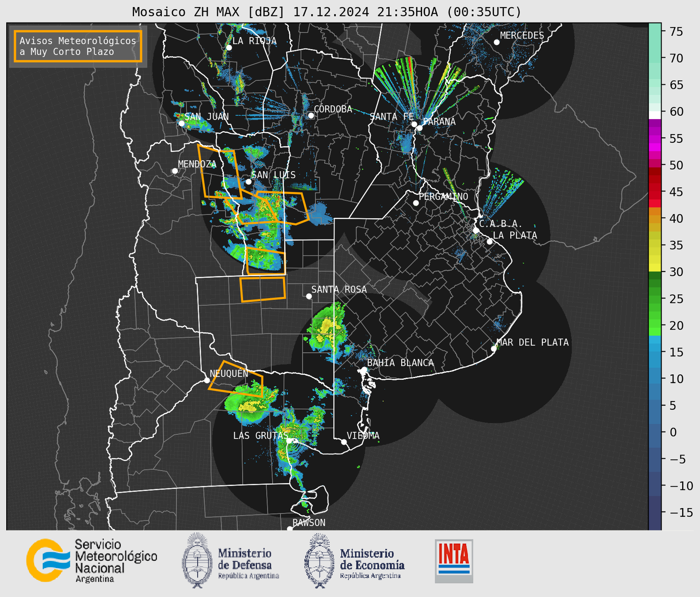Click the SANTA FE city label
The image size is (700, 597).
click(392, 117)
